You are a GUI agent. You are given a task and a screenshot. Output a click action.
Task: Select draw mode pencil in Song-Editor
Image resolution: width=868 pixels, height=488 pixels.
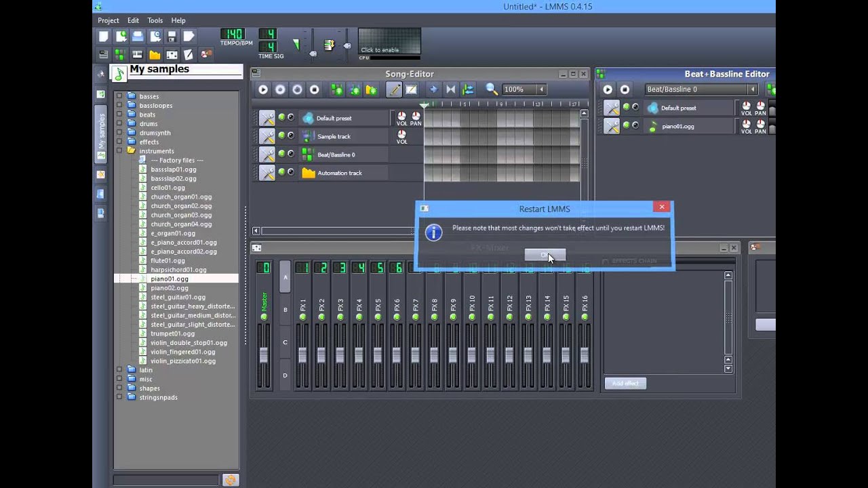coord(394,89)
